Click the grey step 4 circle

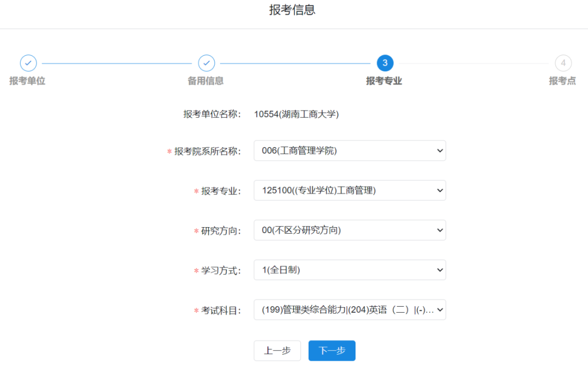pos(563,63)
